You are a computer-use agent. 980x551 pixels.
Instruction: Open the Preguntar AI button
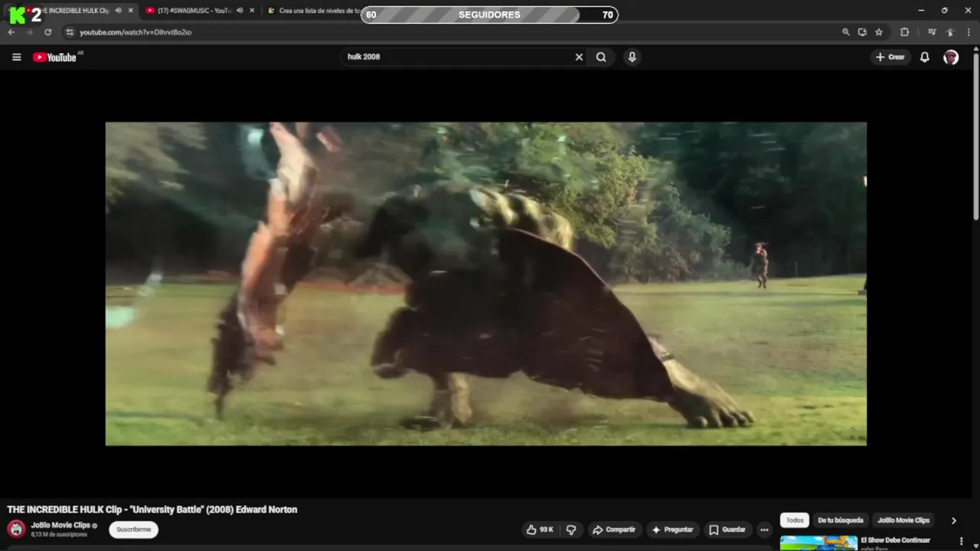[x=672, y=530]
